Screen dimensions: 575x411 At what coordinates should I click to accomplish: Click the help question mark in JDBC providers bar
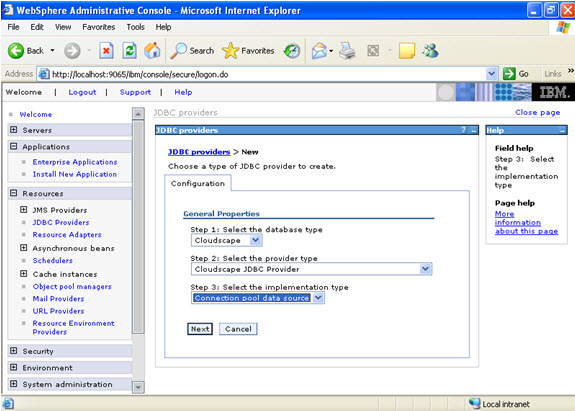pyautogui.click(x=464, y=130)
